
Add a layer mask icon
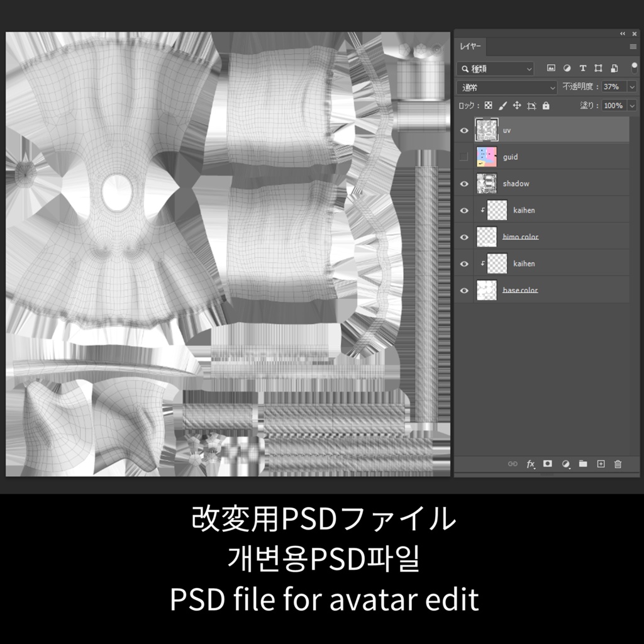coord(548,464)
